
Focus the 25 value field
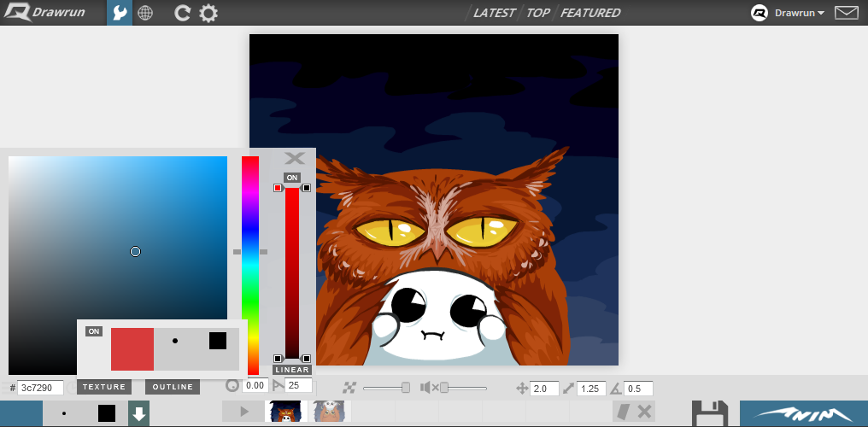click(x=298, y=385)
